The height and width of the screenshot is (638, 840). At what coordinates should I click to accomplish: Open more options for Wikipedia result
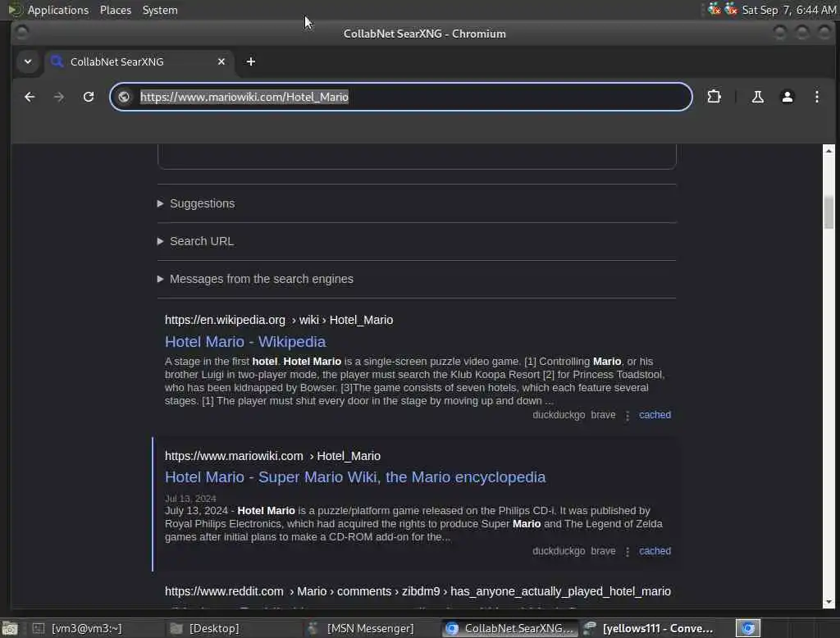pyautogui.click(x=628, y=416)
